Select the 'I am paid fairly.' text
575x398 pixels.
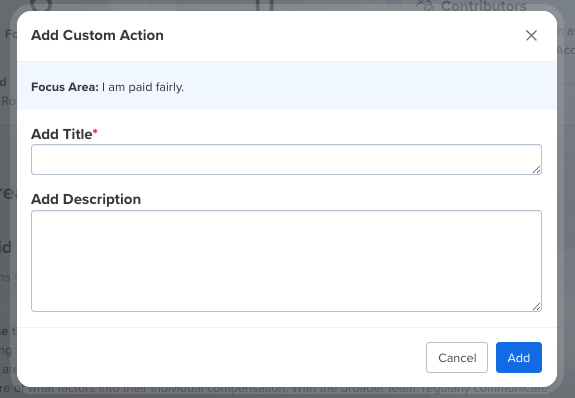click(x=143, y=87)
